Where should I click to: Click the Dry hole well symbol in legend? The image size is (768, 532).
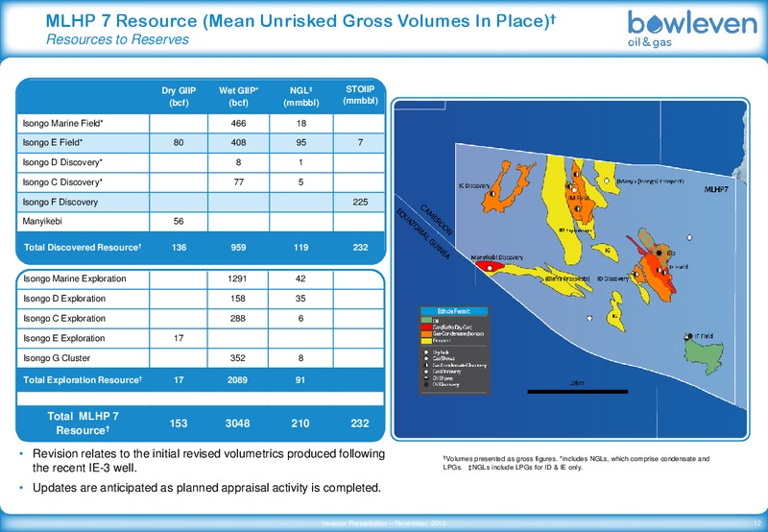[425, 352]
